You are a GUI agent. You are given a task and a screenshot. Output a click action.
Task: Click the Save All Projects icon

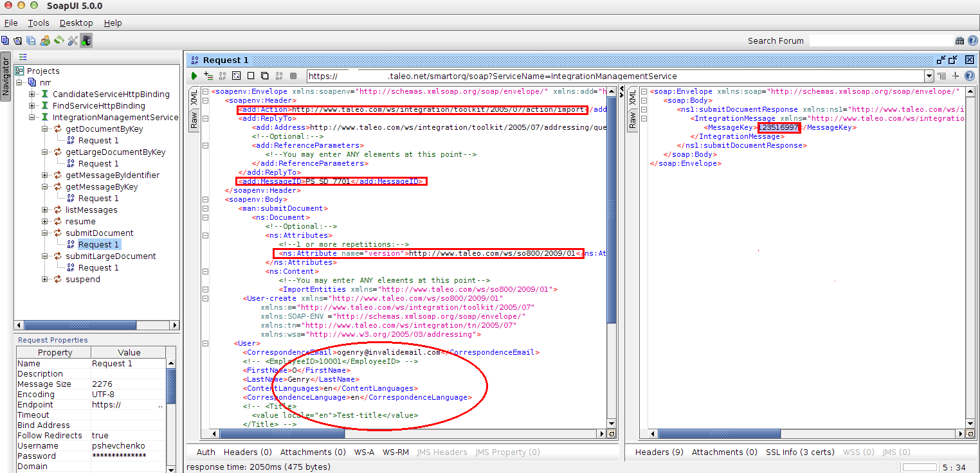click(x=31, y=40)
